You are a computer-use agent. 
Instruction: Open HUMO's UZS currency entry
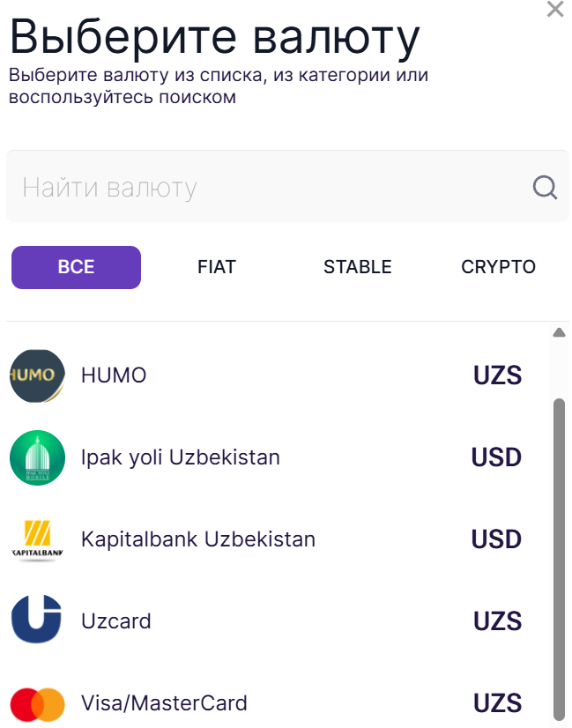click(497, 375)
